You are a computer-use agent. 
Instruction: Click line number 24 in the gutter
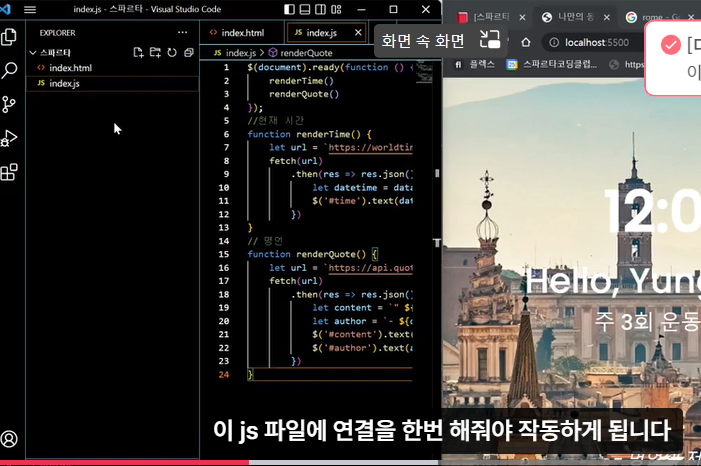coord(224,374)
